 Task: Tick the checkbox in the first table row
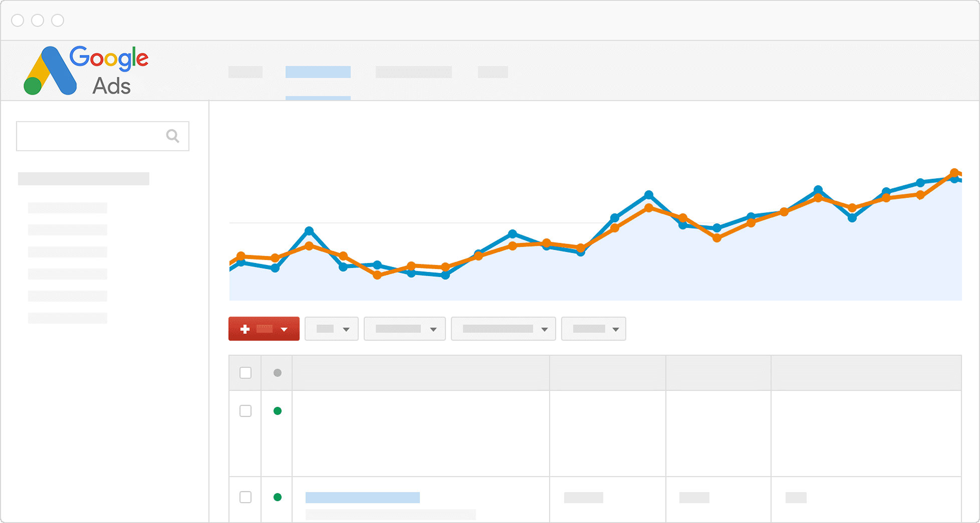(x=246, y=411)
